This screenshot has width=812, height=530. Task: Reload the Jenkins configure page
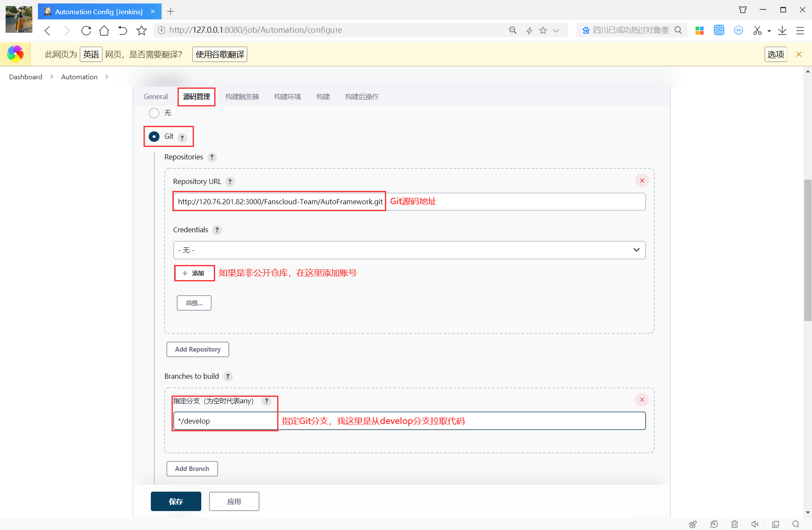click(x=86, y=30)
